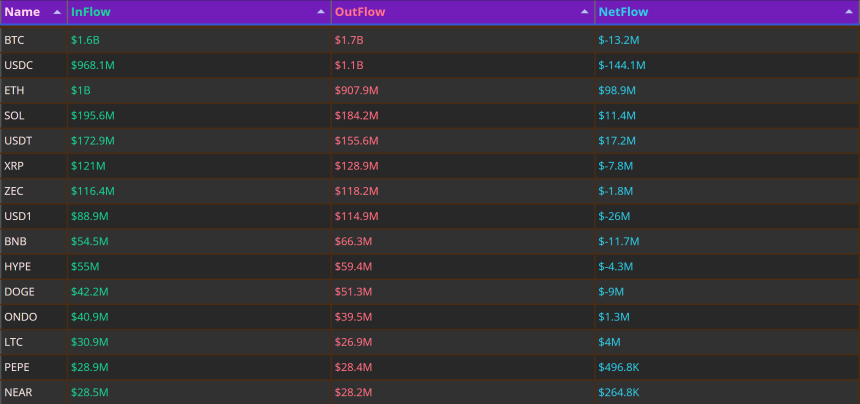Select the NEAR row name
The image size is (860, 404).
(x=18, y=393)
